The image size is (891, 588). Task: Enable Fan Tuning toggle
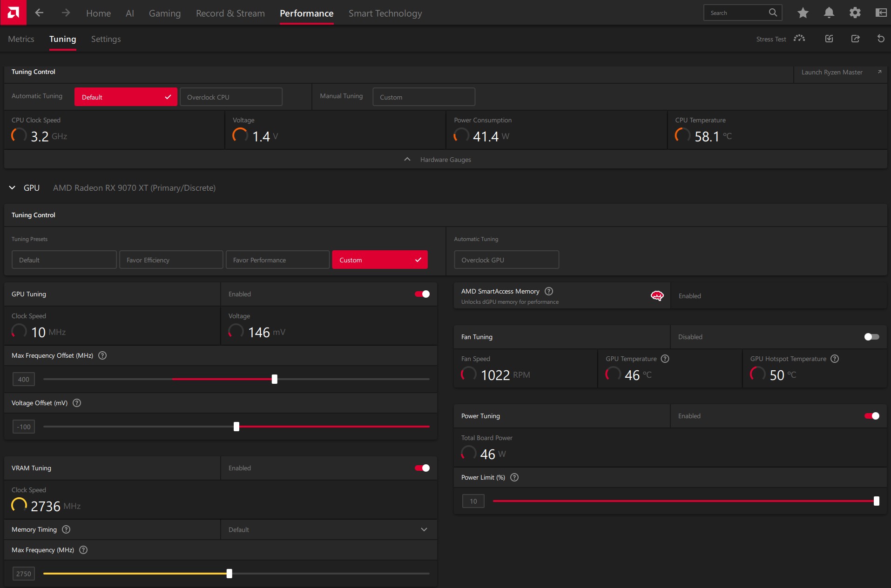point(871,336)
